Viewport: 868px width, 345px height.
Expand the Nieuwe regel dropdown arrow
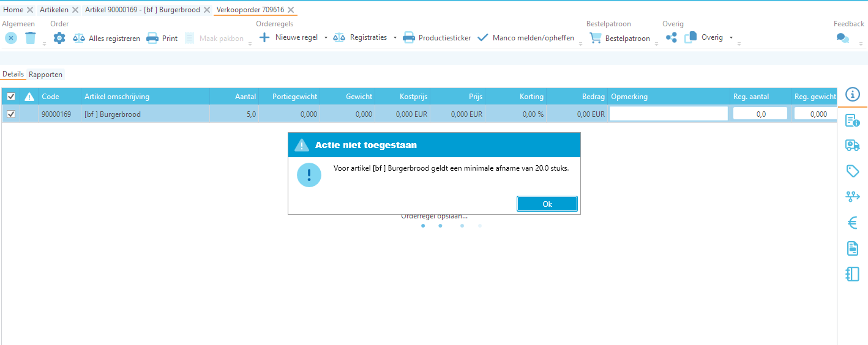point(326,38)
